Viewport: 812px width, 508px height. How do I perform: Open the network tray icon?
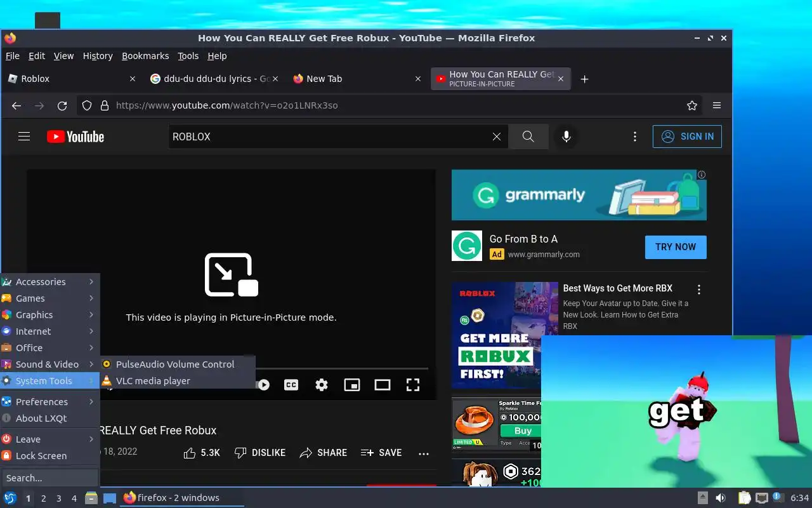click(762, 498)
